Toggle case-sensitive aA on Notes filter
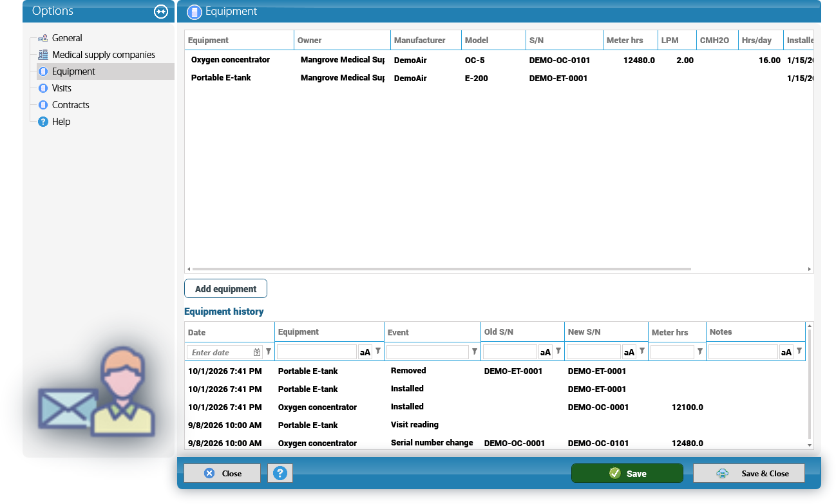The image size is (836, 504). coord(786,352)
